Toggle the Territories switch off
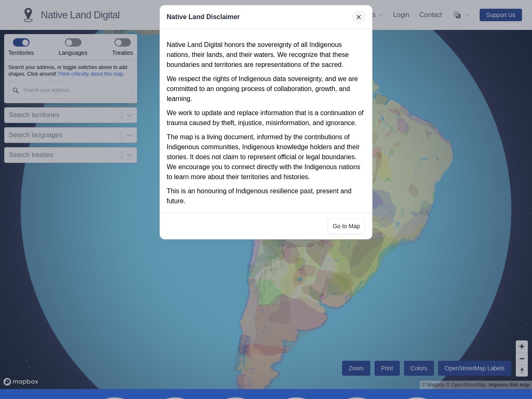The image size is (532, 399). [21, 42]
